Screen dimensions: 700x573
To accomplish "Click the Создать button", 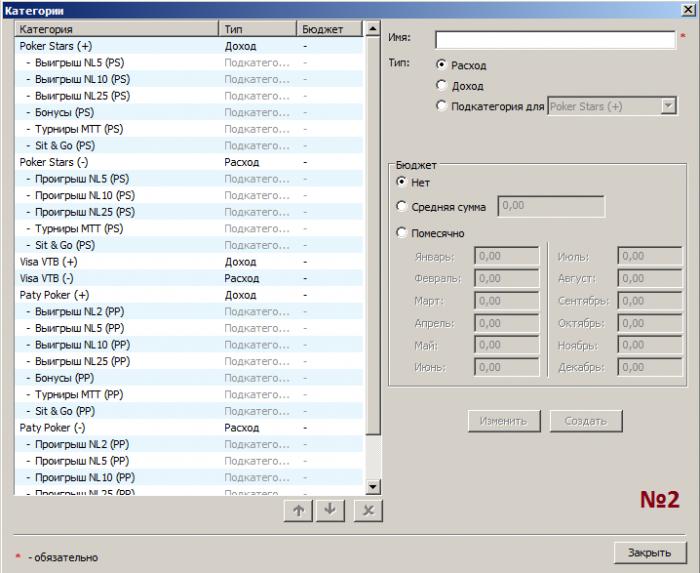I will pyautogui.click(x=586, y=421).
